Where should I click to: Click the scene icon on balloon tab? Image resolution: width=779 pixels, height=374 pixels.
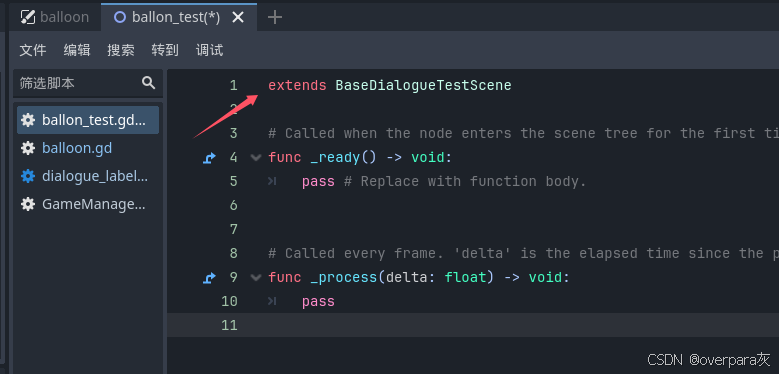click(x=27, y=17)
